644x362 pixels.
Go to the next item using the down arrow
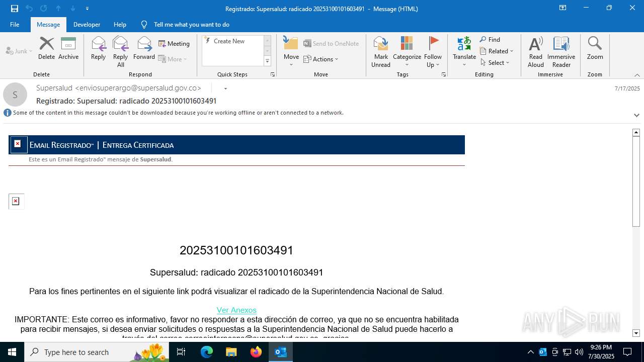pyautogui.click(x=73, y=9)
